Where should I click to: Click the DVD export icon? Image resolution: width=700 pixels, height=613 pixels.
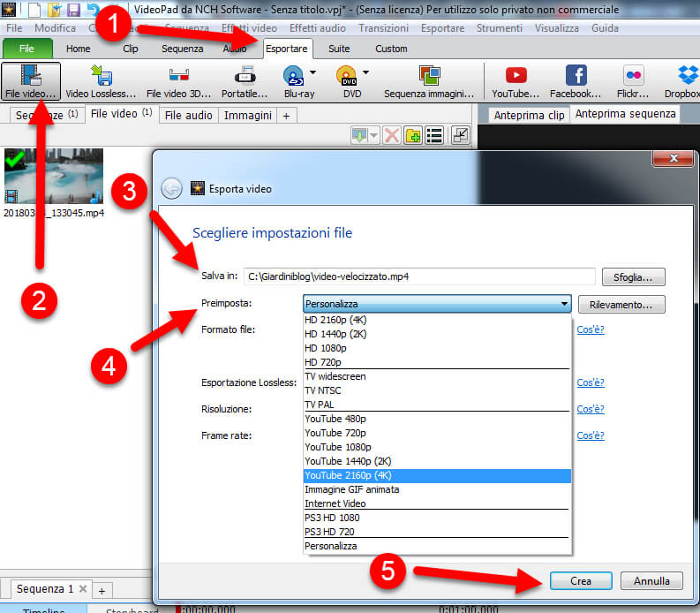pos(347,76)
